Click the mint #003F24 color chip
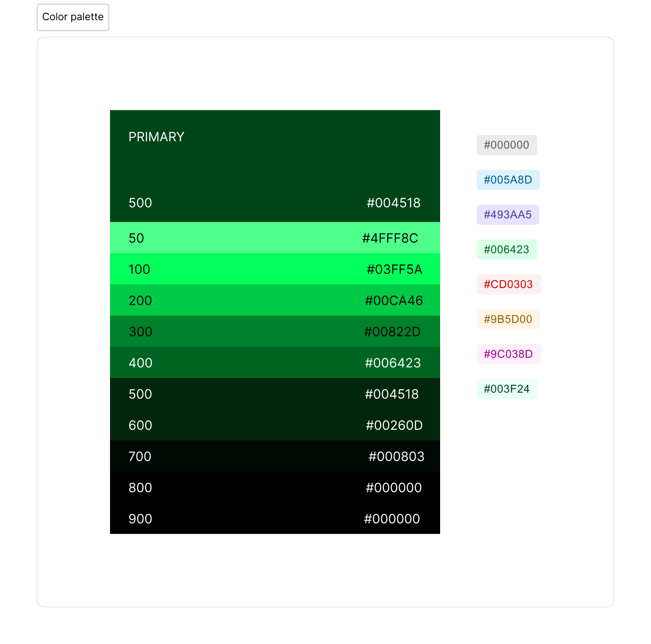Screen dimensions: 651x644 tap(507, 389)
